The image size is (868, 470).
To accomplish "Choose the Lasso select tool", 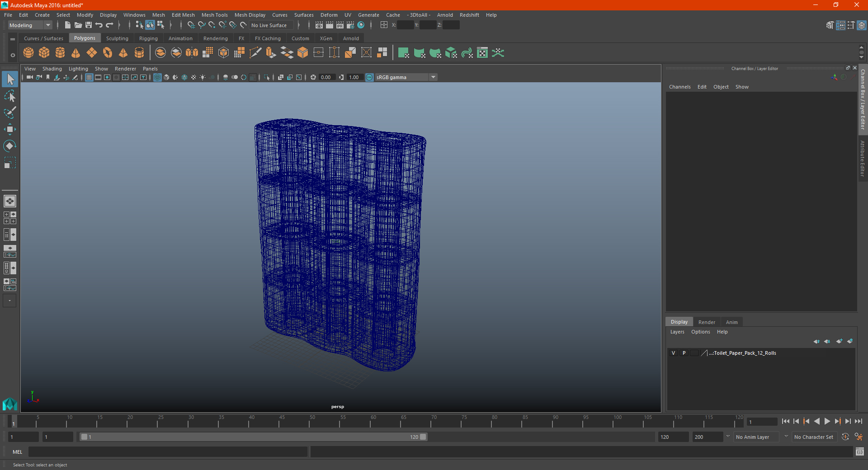I will [x=10, y=96].
